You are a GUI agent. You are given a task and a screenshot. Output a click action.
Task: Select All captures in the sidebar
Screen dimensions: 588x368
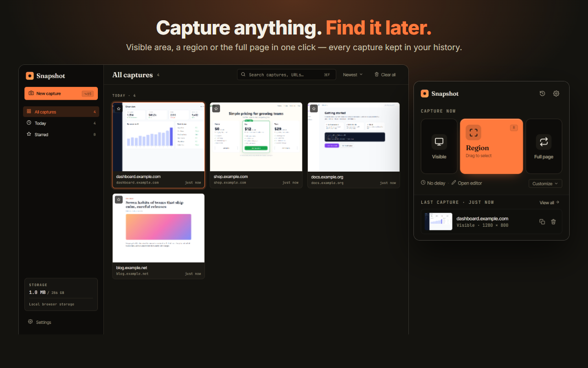pos(61,112)
